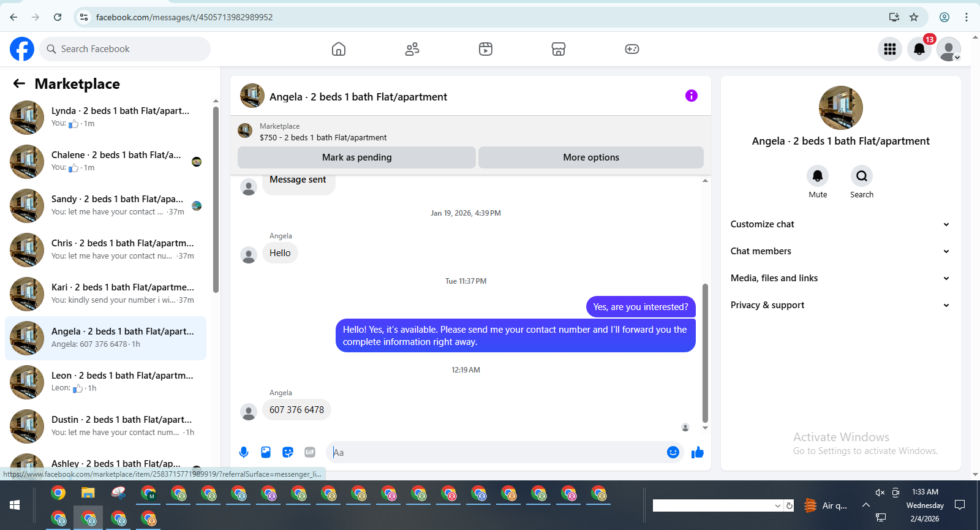Expand Media, files and links section
The width and height of the screenshot is (980, 530).
pyautogui.click(x=840, y=278)
